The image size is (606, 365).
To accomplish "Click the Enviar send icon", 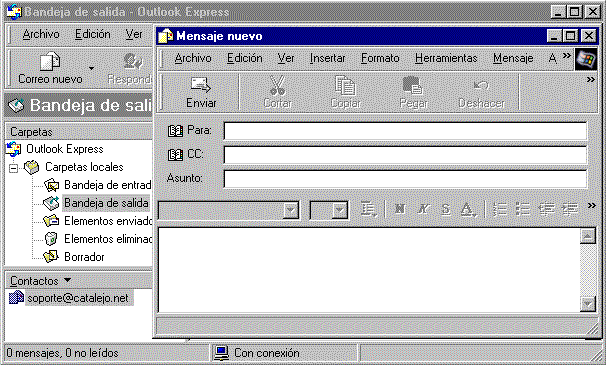I will click(201, 85).
